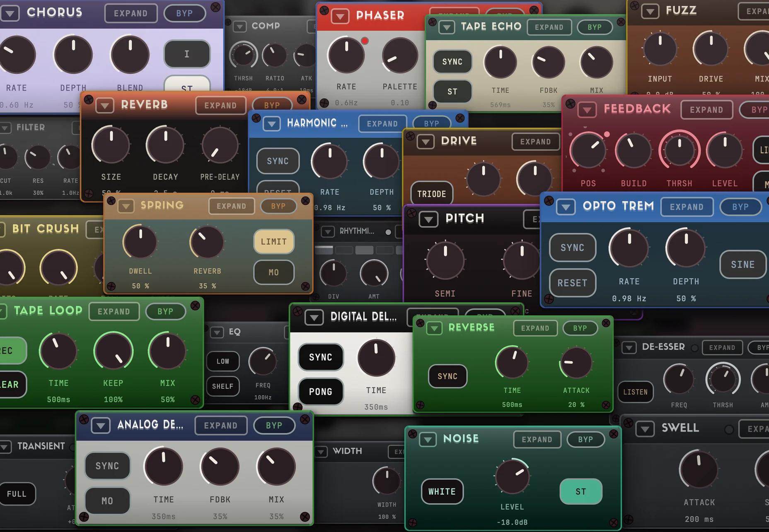Open the Tape Echo dropdown arrow
769x532 pixels.
tap(447, 28)
